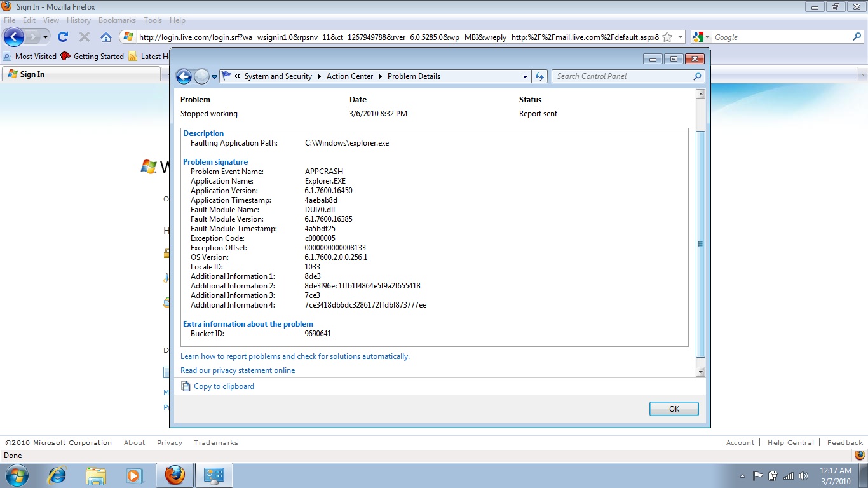Switch to Firefox taskbar button
This screenshot has height=488, width=868.
point(175,475)
